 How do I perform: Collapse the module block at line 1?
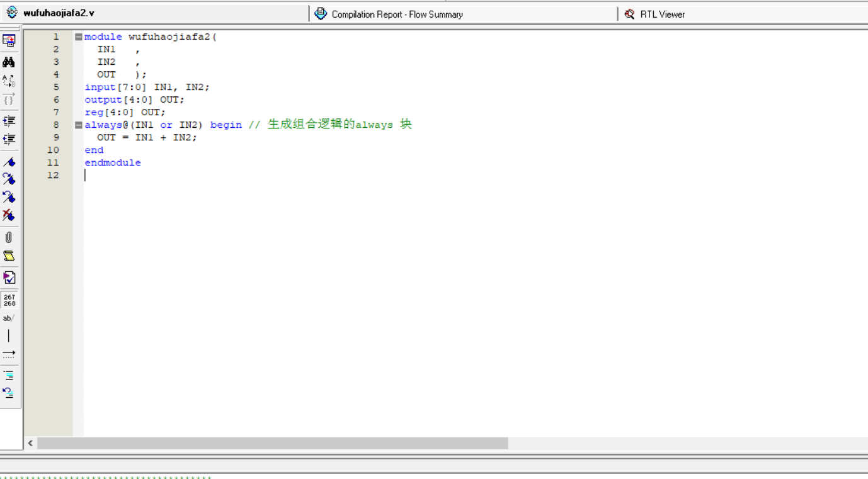point(79,37)
